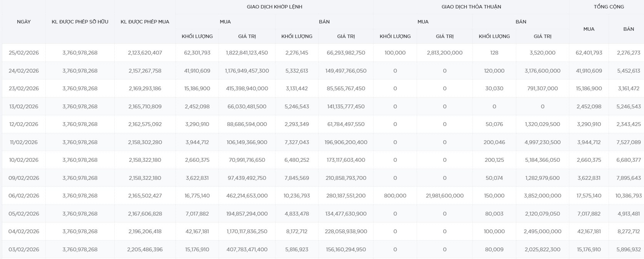Select the GIAO DỊCH THỎA THUẬN header

(471, 7)
